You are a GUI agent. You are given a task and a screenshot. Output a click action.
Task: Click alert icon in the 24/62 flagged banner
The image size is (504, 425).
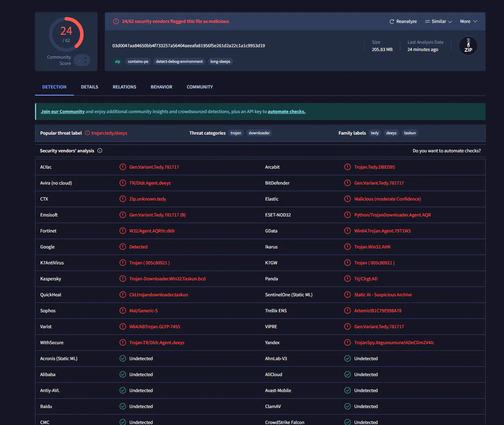(x=116, y=21)
